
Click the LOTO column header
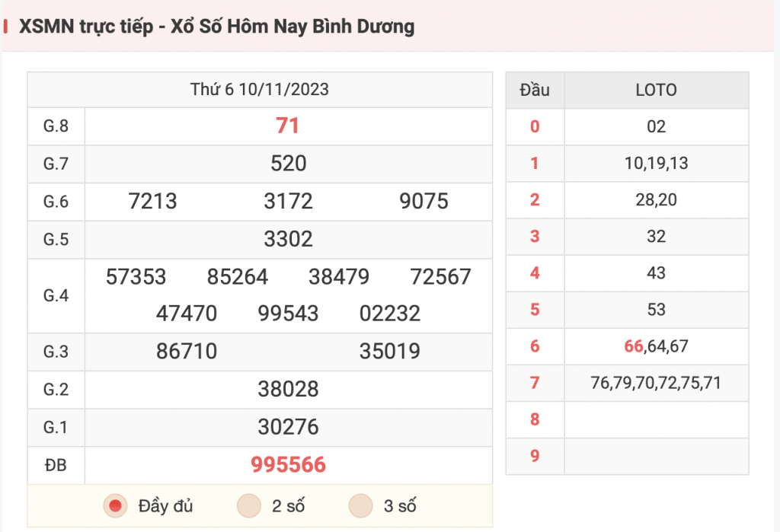point(656,90)
